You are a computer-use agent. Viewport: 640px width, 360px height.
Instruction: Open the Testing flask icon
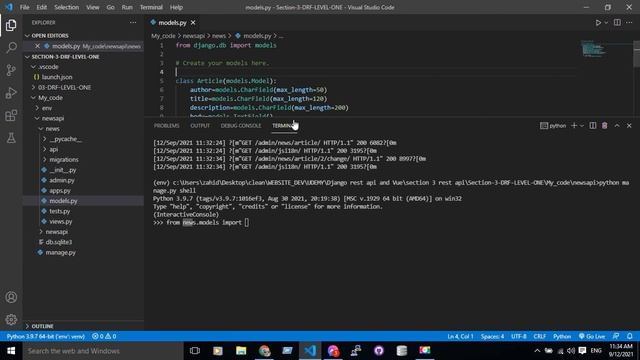pyautogui.click(x=11, y=138)
